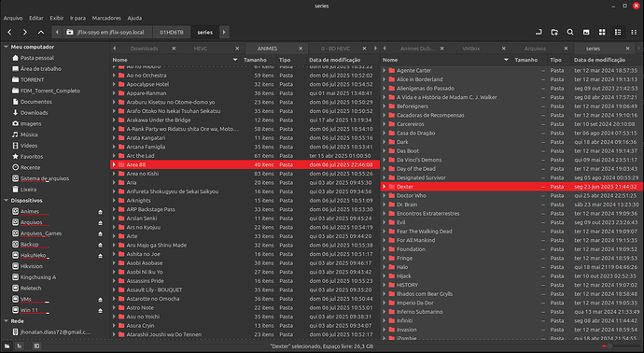Toggle sidebar visibility button in status bar
This screenshot has height=353, width=644.
coord(36,346)
